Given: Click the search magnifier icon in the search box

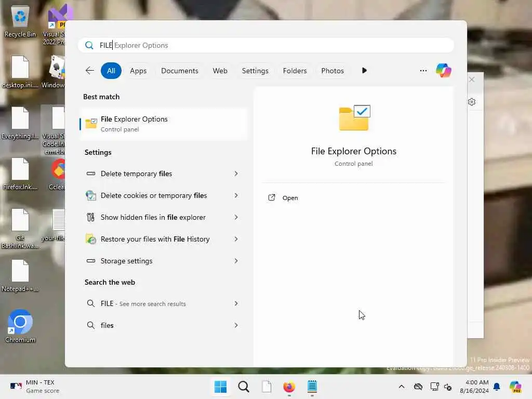Looking at the screenshot, I should (x=89, y=46).
